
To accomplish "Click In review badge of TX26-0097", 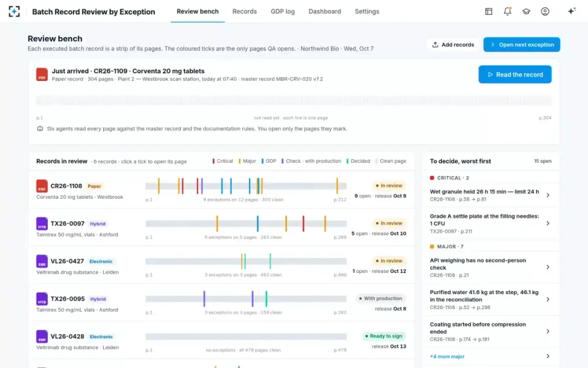I will pyautogui.click(x=389, y=223).
